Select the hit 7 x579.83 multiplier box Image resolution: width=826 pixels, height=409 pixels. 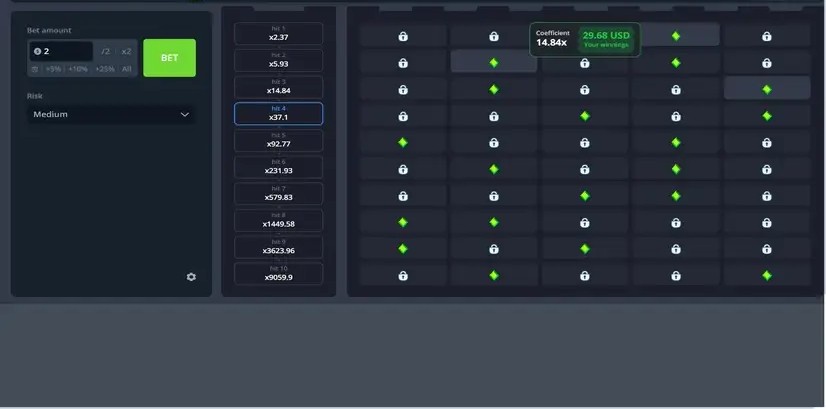pyautogui.click(x=278, y=193)
